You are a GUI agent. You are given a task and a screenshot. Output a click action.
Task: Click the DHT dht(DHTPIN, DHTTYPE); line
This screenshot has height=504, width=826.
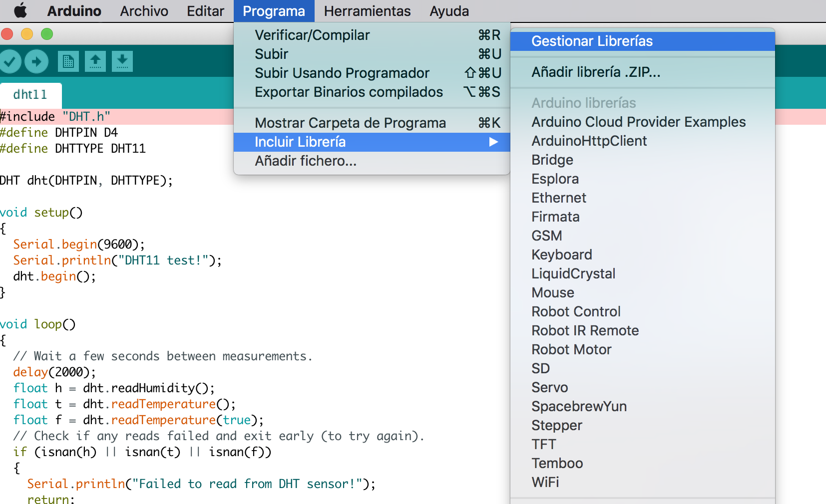click(86, 181)
